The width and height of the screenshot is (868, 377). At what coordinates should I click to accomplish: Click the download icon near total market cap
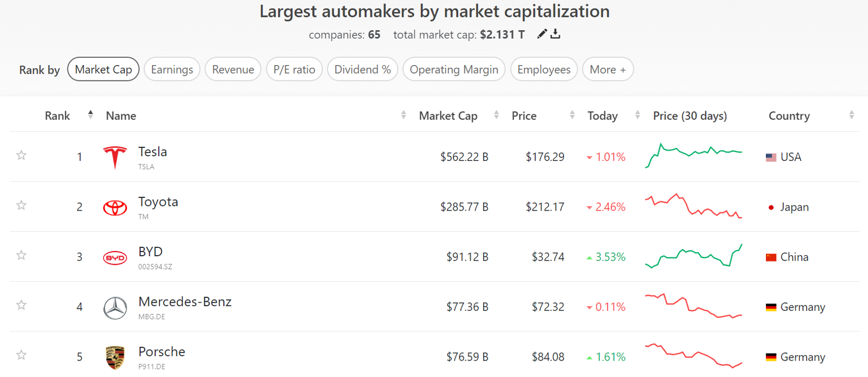pyautogui.click(x=555, y=34)
